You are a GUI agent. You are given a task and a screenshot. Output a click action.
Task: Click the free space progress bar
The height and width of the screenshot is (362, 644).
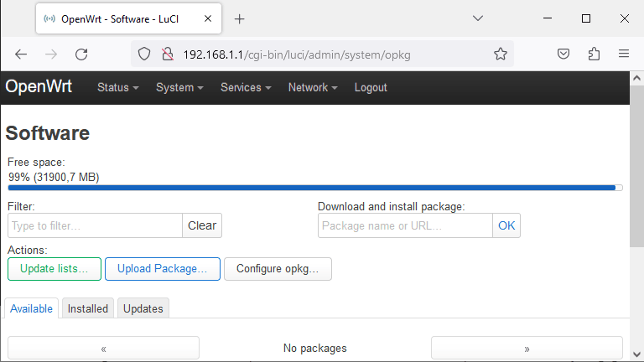[315, 188]
